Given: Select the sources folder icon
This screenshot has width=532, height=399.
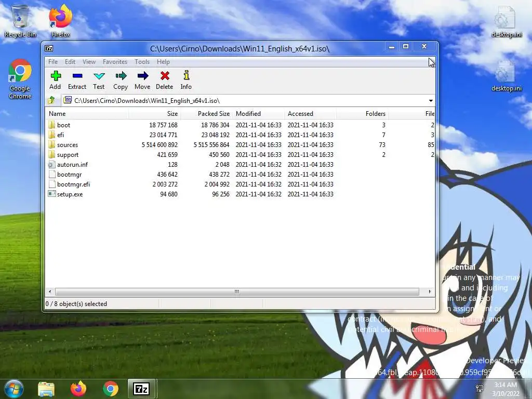Looking at the screenshot, I should (51, 144).
